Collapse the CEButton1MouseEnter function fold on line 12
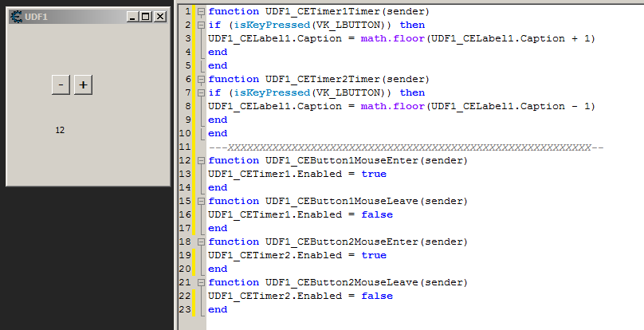 click(x=201, y=161)
